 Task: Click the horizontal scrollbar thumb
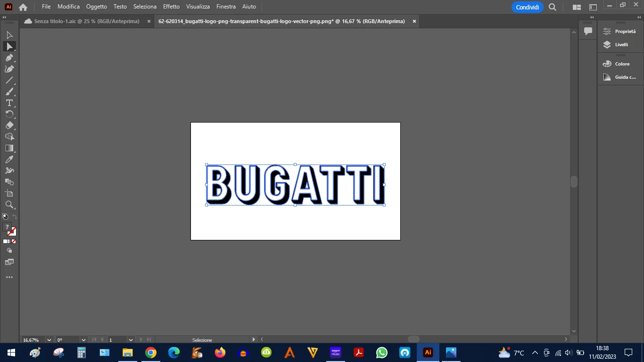pyautogui.click(x=413, y=339)
